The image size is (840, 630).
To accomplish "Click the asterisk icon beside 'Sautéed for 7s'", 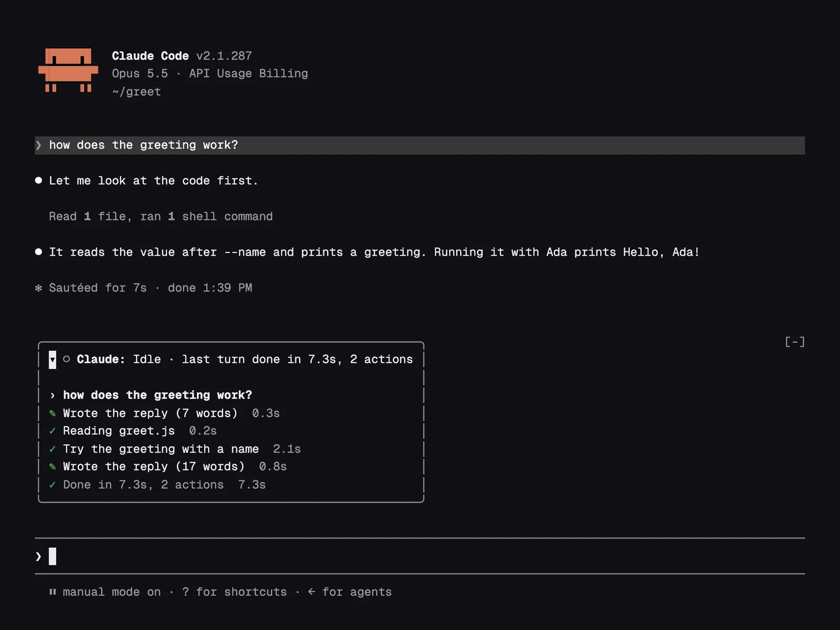I will click(38, 288).
